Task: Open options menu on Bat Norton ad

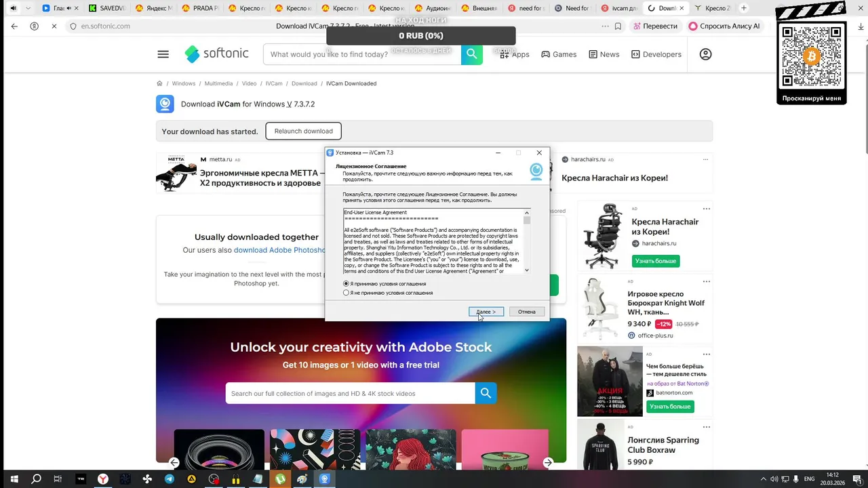Action: (707, 354)
